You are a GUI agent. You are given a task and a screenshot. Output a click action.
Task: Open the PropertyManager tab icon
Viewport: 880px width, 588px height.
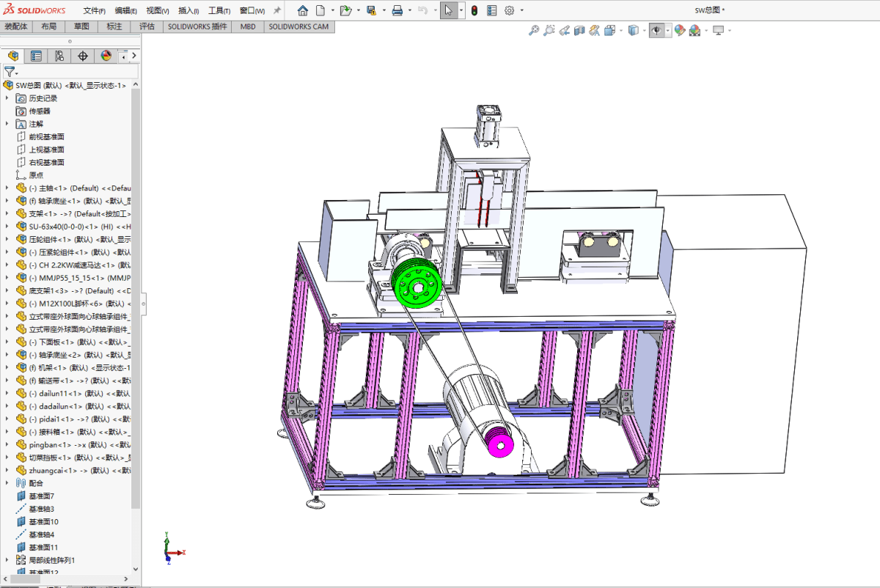click(36, 56)
